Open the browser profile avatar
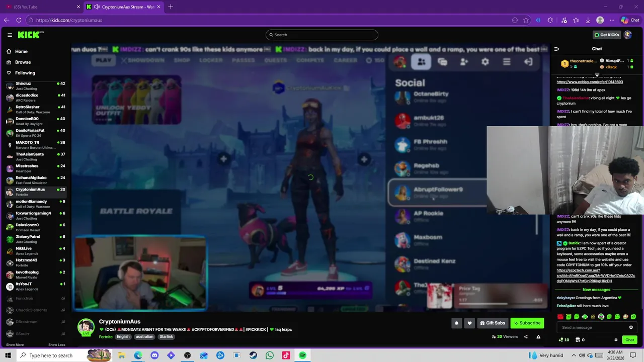This screenshot has height=362, width=644. (600, 20)
